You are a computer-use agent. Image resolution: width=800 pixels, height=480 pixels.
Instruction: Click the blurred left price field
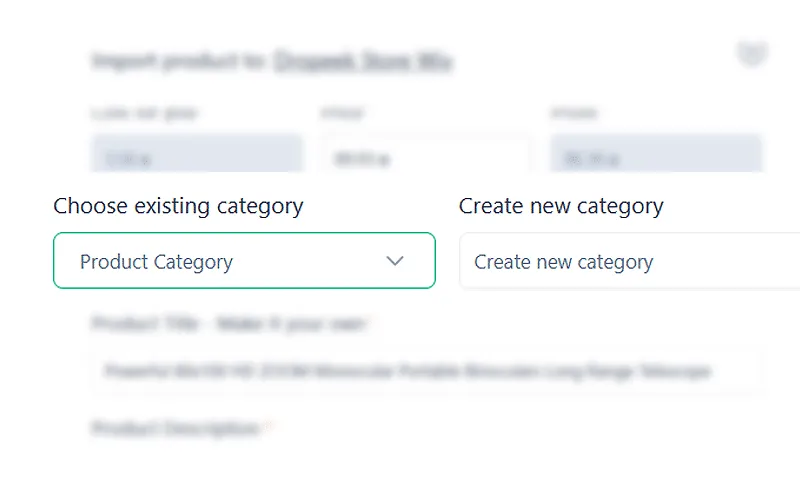click(x=197, y=157)
